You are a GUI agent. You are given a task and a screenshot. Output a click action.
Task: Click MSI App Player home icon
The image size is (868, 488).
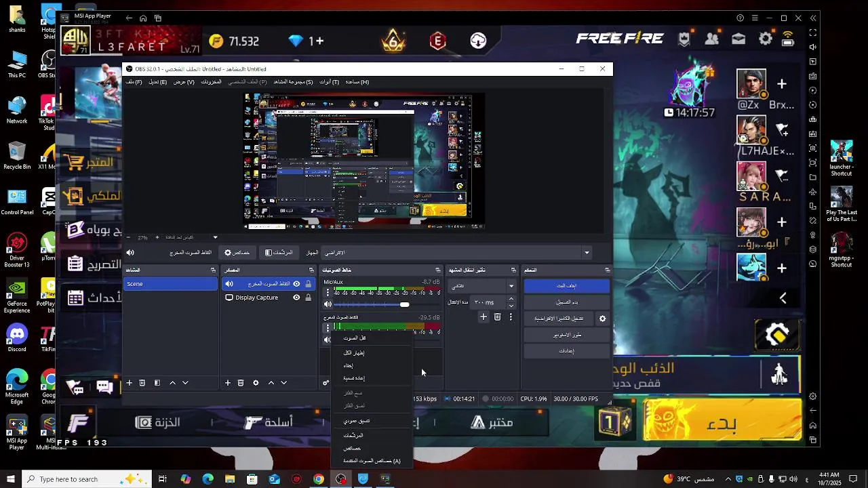pyautogui.click(x=143, y=18)
